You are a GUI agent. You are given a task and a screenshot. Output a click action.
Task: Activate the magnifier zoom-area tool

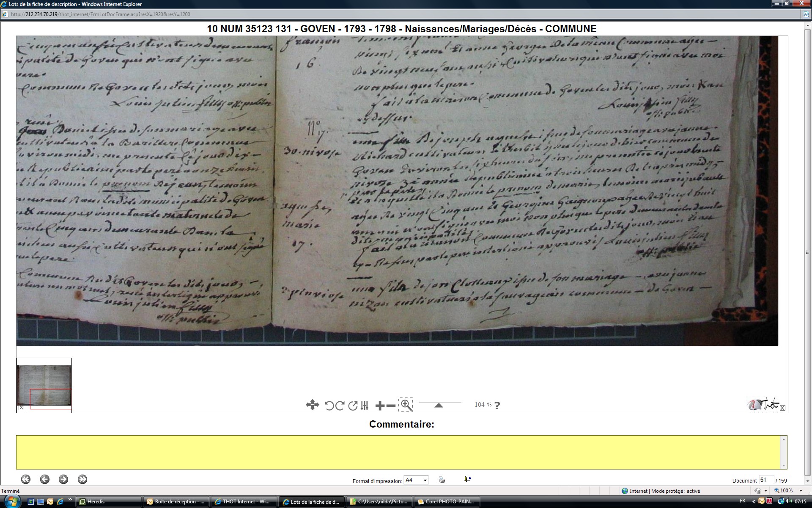pos(406,405)
